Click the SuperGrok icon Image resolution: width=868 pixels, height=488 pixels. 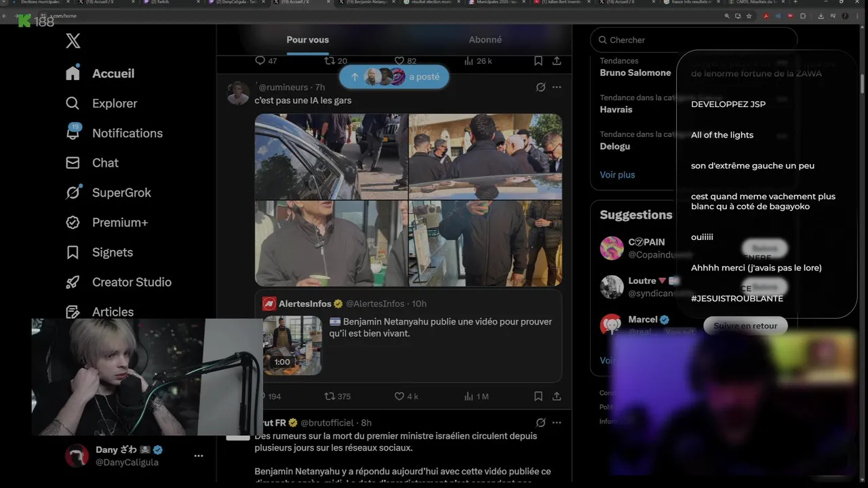point(73,192)
